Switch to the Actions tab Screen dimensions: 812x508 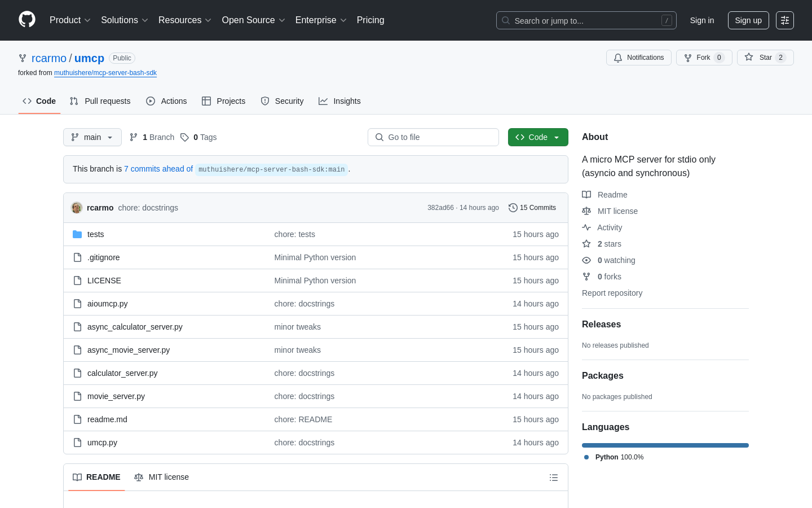click(166, 101)
